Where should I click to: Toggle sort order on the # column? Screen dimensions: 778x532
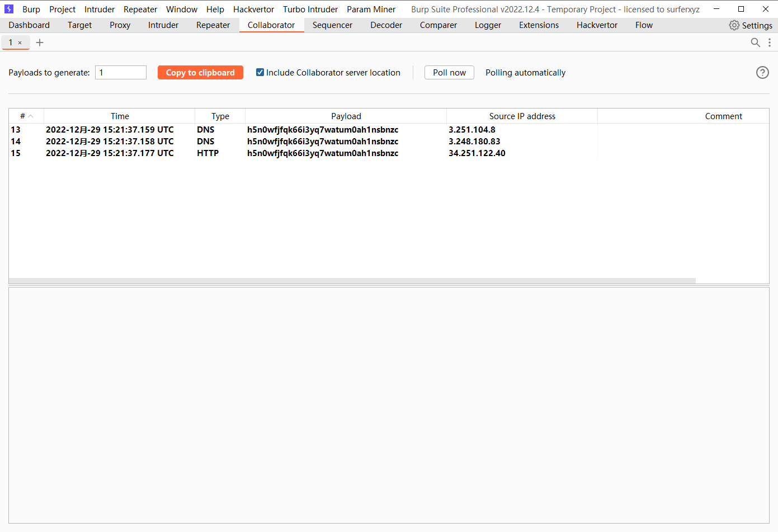tap(25, 116)
